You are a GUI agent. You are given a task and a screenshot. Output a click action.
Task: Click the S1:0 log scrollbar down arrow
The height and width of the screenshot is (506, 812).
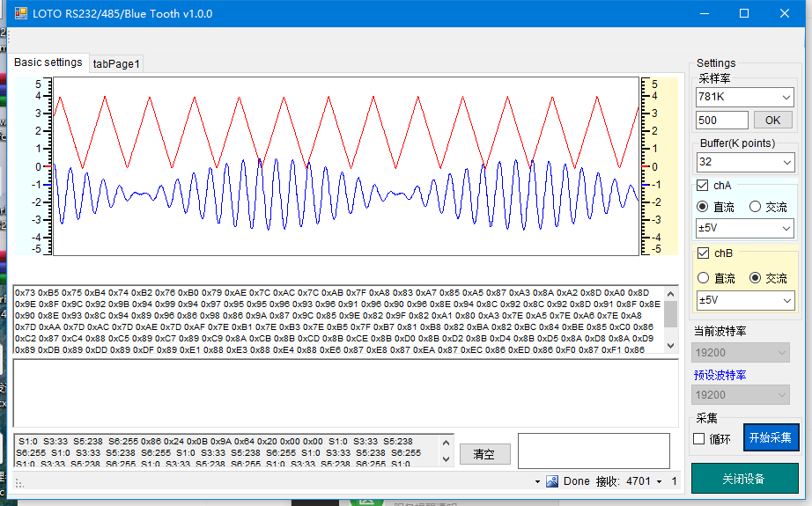[446, 458]
